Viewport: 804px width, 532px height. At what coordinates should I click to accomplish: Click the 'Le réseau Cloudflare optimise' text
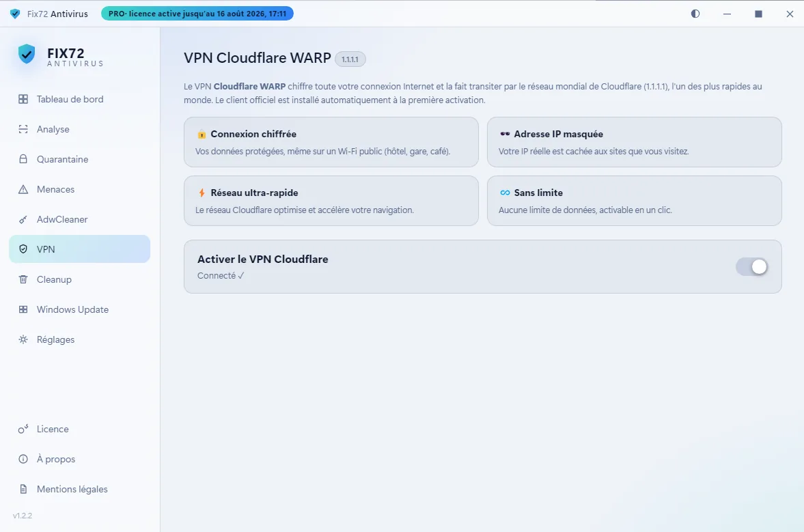pos(304,210)
